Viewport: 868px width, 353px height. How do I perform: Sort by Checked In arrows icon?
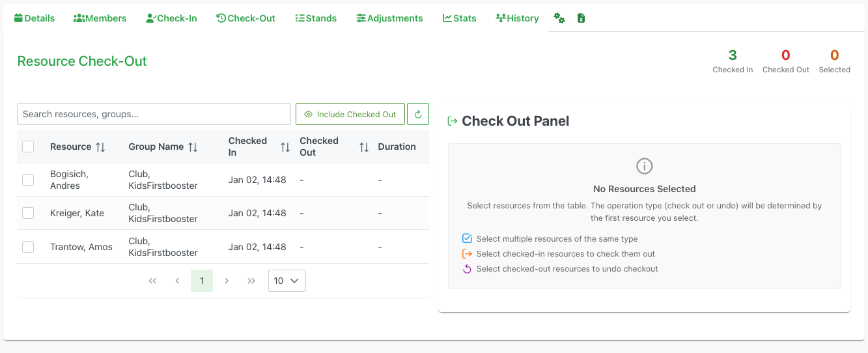tap(285, 147)
